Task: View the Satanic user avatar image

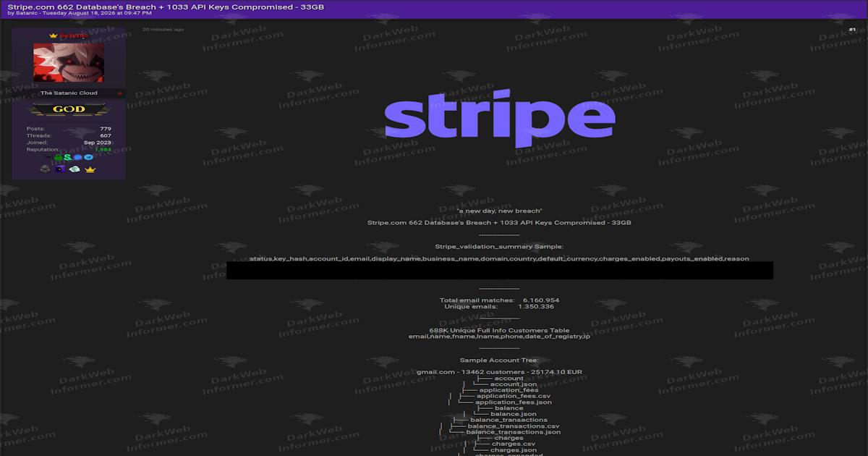Action: tap(69, 62)
